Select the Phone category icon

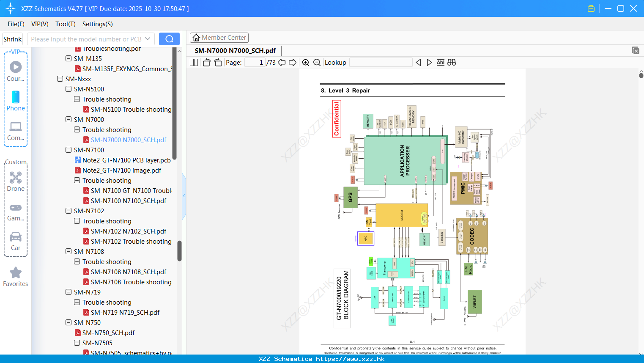click(x=16, y=101)
